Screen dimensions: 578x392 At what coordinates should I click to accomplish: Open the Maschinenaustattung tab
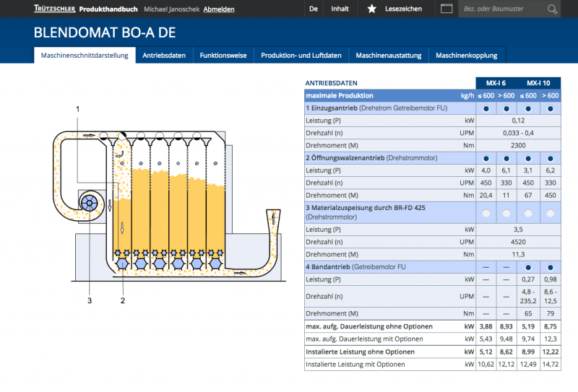tap(389, 56)
